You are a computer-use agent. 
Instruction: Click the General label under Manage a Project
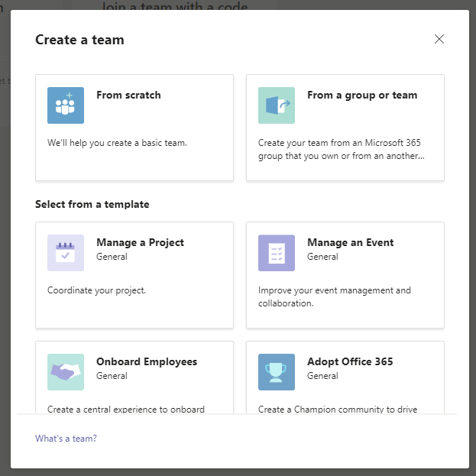click(112, 257)
